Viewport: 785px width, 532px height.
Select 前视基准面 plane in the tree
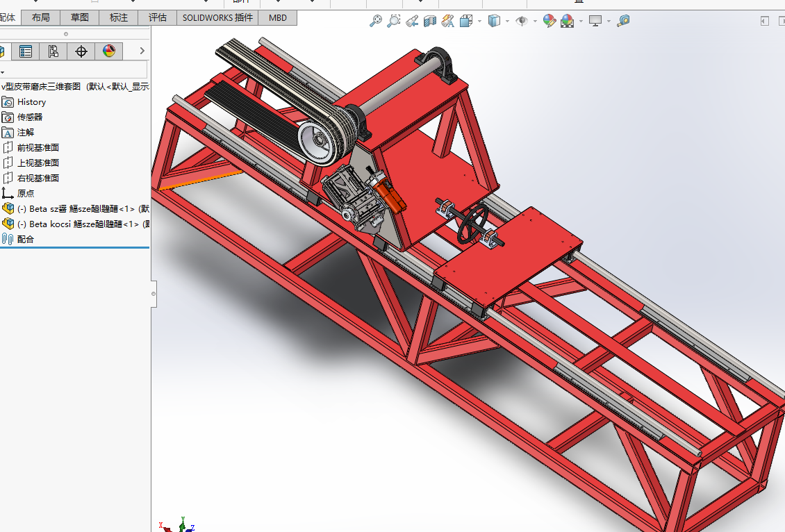pyautogui.click(x=38, y=147)
